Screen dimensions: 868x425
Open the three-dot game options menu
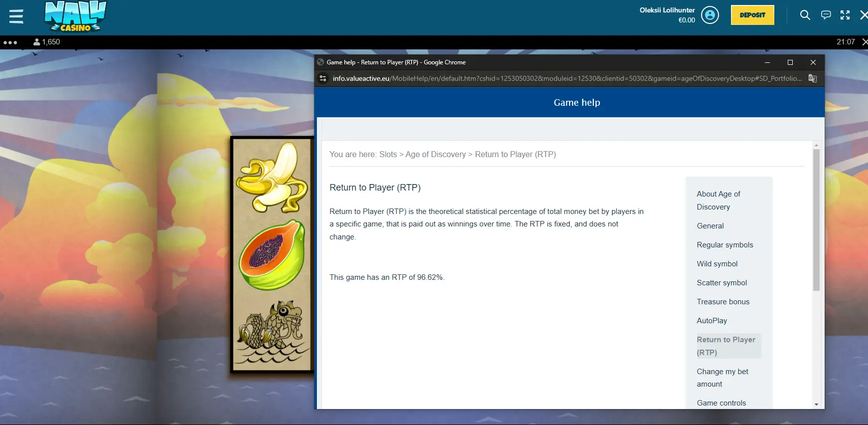coord(10,42)
